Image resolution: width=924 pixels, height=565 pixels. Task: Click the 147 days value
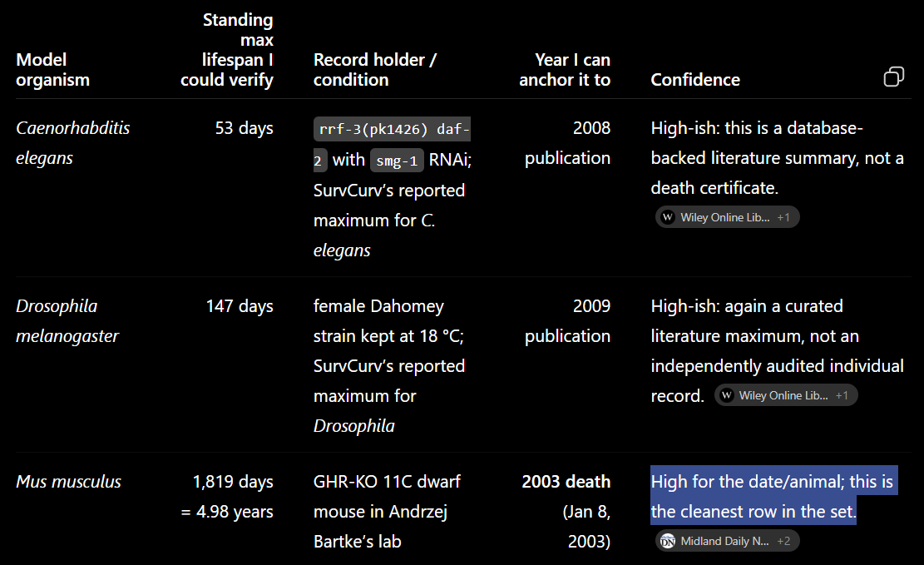click(240, 306)
